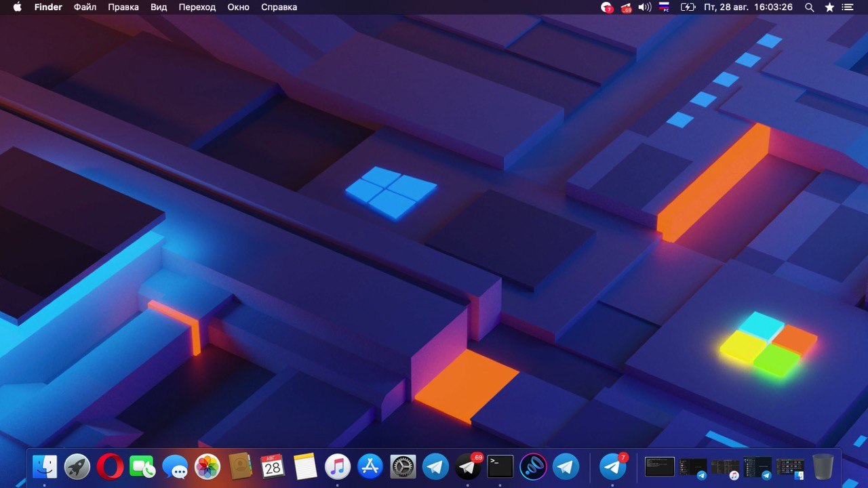Open Telegram Dock icon with 7 badge

[613, 466]
